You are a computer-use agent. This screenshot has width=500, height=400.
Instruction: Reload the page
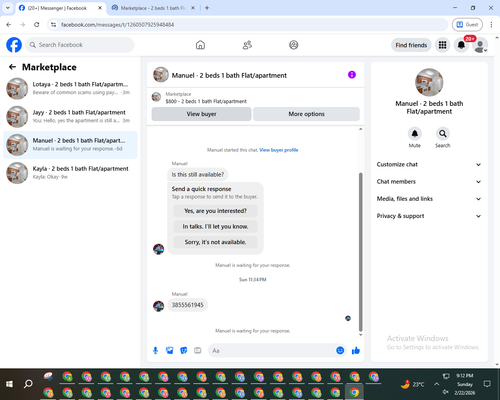37,24
